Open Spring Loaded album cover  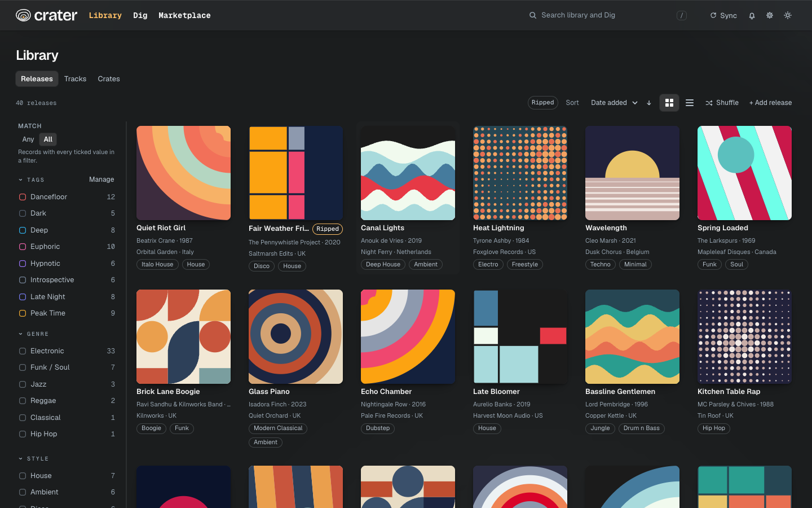click(744, 173)
